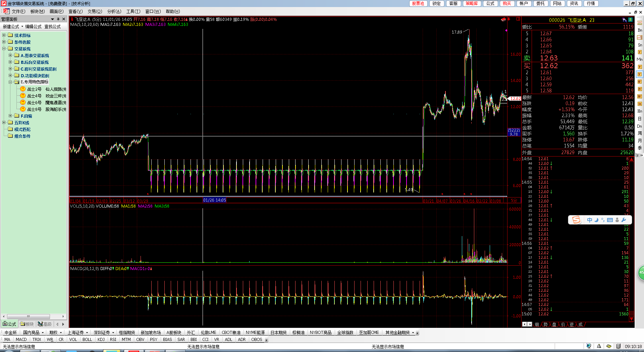Select the BOLL indicator button
Image resolution: width=644 pixels, height=352 pixels.
(87, 340)
